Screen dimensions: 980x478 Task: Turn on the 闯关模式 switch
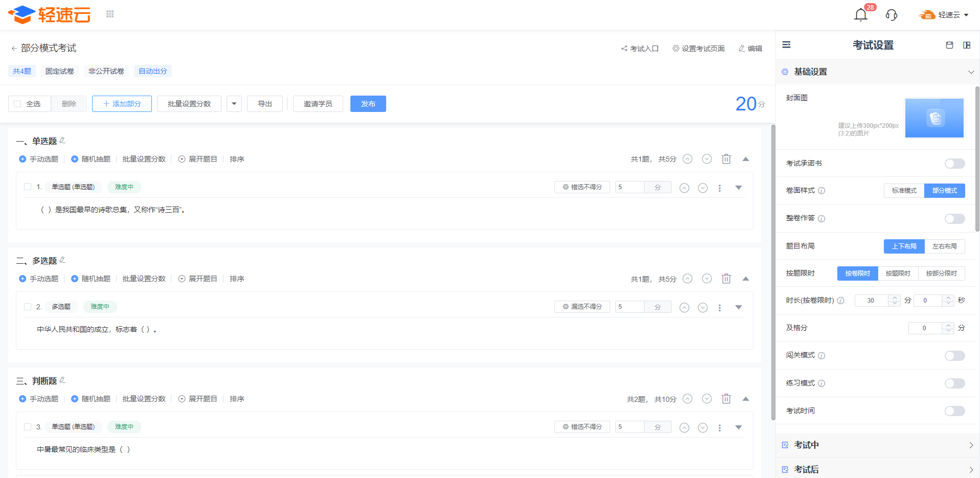tap(954, 356)
